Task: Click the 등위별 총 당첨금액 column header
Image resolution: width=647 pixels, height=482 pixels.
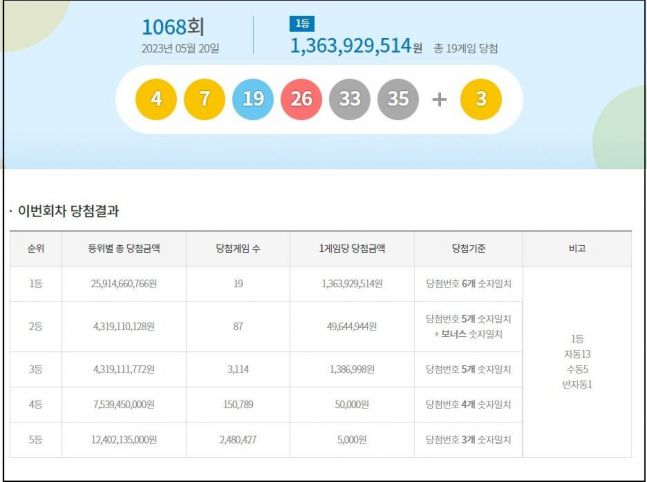Action: tap(123, 249)
